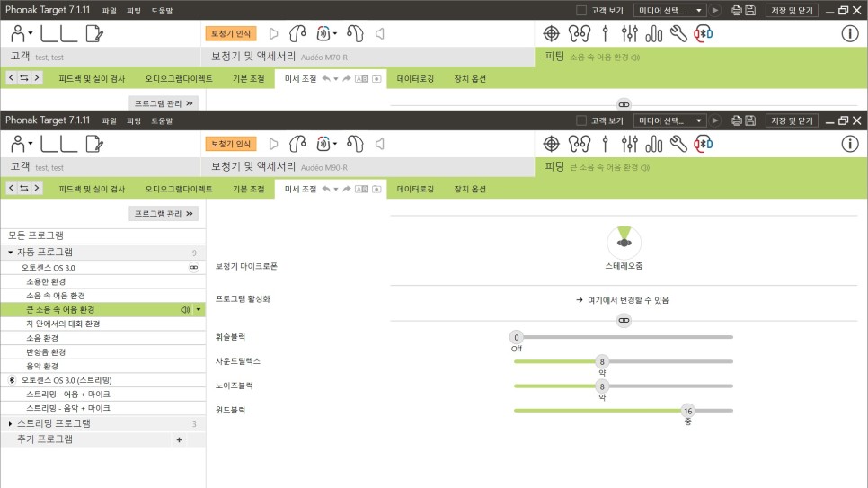Open the sliders fine-tuning icon in M70-R window
This screenshot has width=868, height=488.
629,34
